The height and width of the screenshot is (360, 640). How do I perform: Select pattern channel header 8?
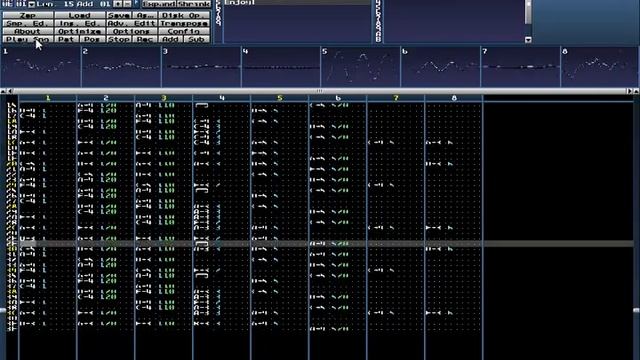pyautogui.click(x=453, y=98)
